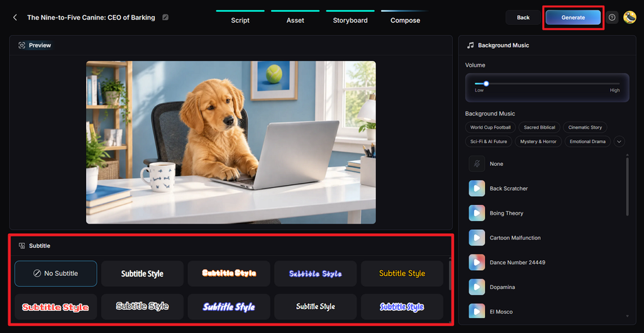Choose the No Subtitle option
The image size is (644, 333).
(x=56, y=273)
